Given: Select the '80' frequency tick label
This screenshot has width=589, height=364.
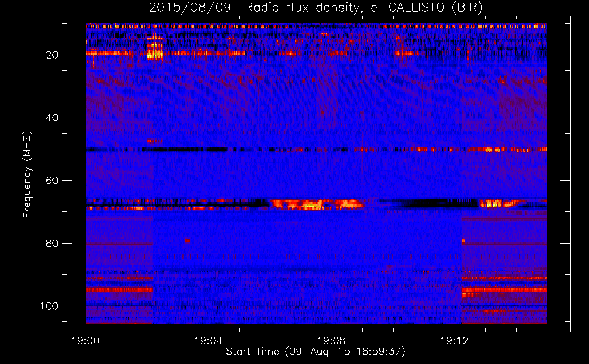Looking at the screenshot, I should (x=52, y=244).
